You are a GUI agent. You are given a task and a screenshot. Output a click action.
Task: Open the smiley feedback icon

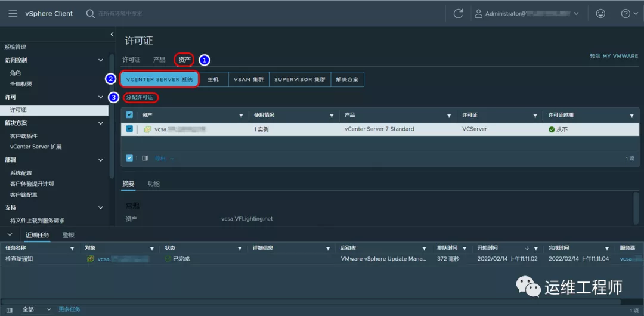[x=600, y=13]
